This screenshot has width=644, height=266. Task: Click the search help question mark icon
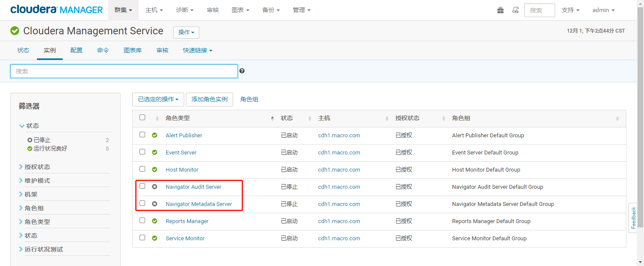click(x=242, y=71)
